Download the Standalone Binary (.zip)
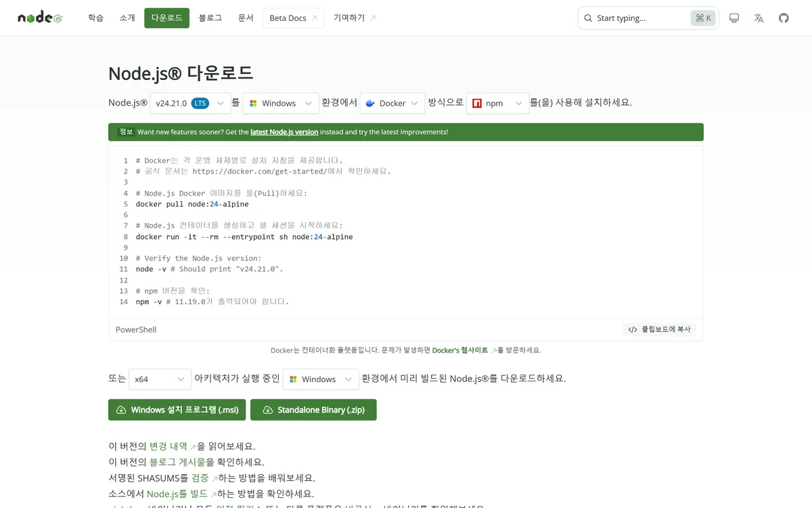 click(x=313, y=410)
